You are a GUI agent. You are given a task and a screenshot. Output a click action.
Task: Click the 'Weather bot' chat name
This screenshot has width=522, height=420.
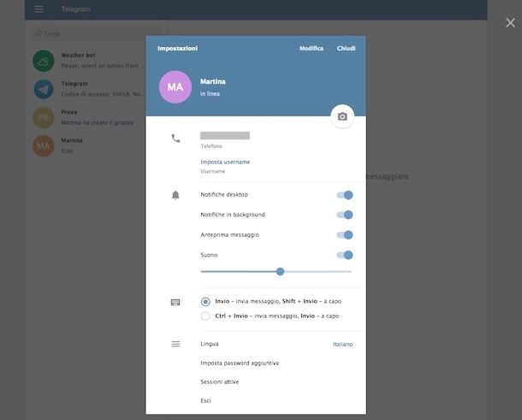pos(78,56)
